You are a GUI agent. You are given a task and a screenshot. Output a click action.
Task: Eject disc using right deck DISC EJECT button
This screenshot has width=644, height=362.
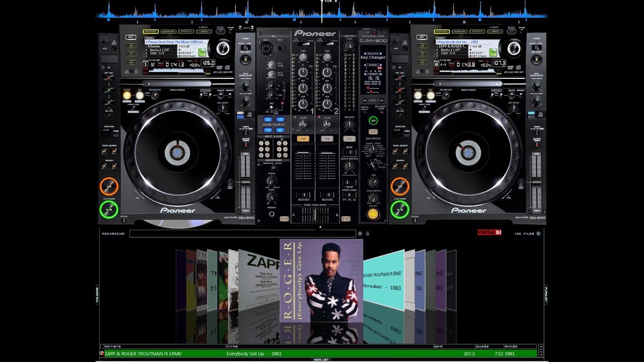[537, 59]
